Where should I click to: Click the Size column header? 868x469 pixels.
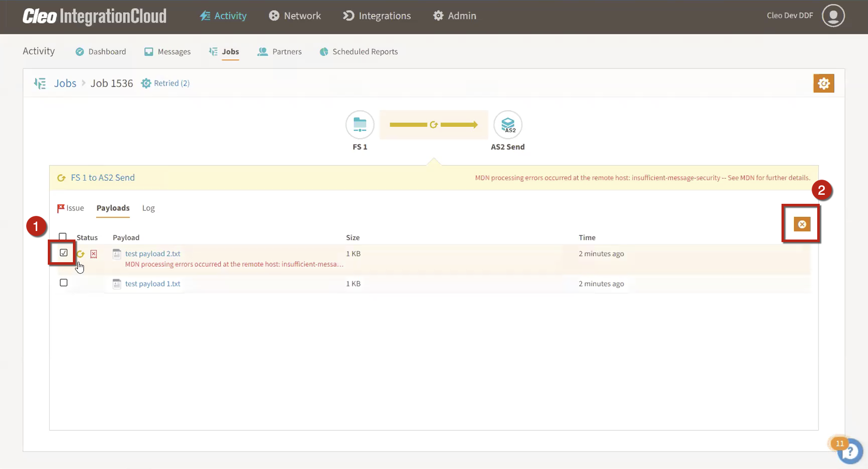pos(353,238)
